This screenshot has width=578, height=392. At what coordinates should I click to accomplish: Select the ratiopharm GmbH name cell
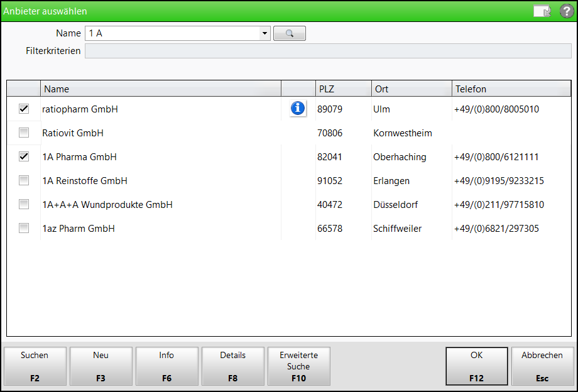coord(161,109)
